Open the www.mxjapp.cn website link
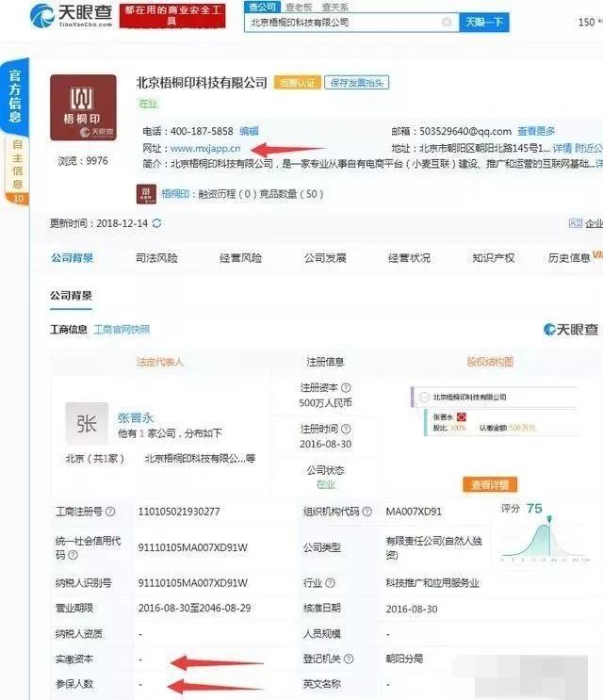This screenshot has width=603, height=700. 205,148
